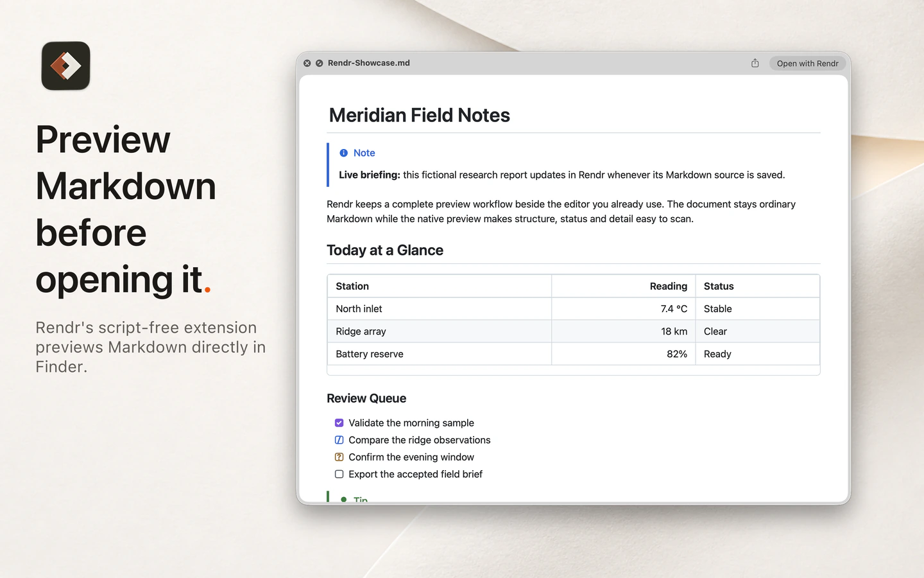Click the 18 km reading value

coord(674,331)
